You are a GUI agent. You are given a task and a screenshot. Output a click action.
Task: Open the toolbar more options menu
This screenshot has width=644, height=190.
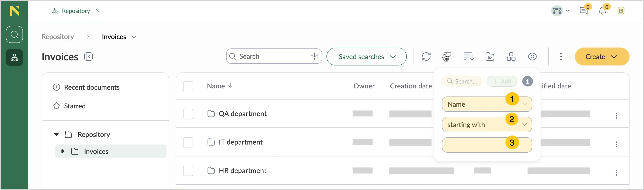point(561,57)
